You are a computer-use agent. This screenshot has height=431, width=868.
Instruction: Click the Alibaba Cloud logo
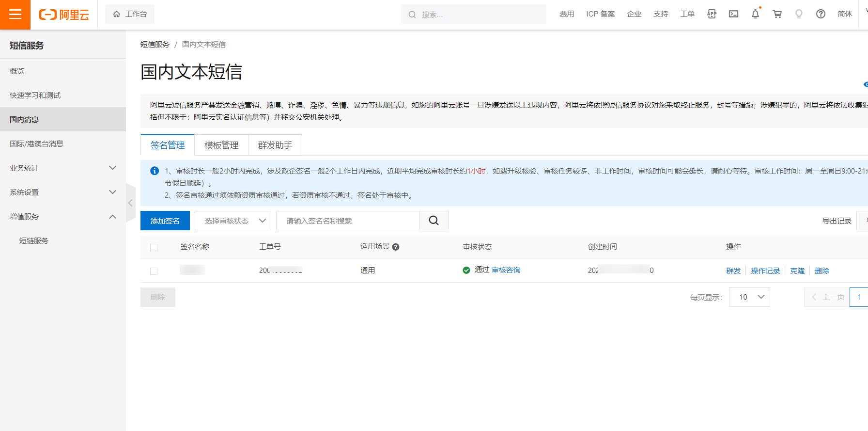pos(64,15)
